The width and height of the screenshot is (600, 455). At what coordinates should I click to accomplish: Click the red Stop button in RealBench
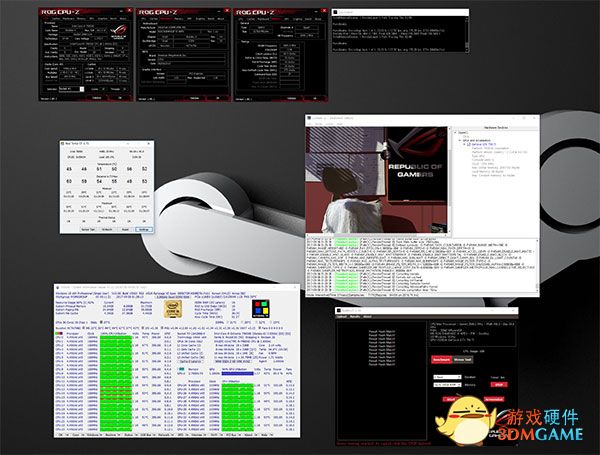(x=499, y=385)
